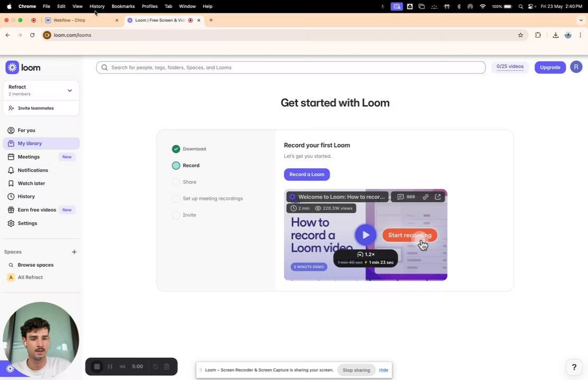Screen dimensions: 588x380
Task: Open the Profiles menu
Action: tap(150, 6)
